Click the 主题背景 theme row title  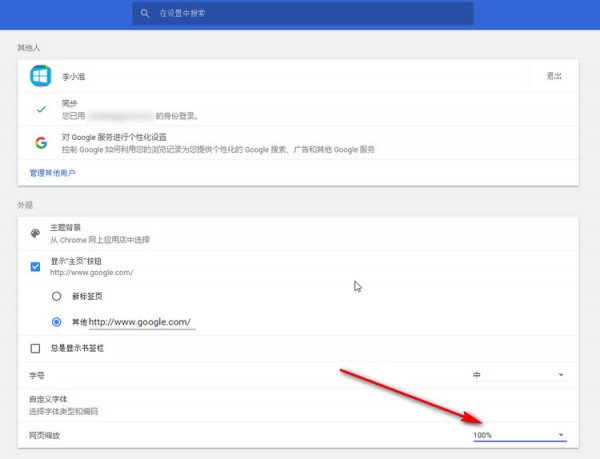[x=67, y=228]
